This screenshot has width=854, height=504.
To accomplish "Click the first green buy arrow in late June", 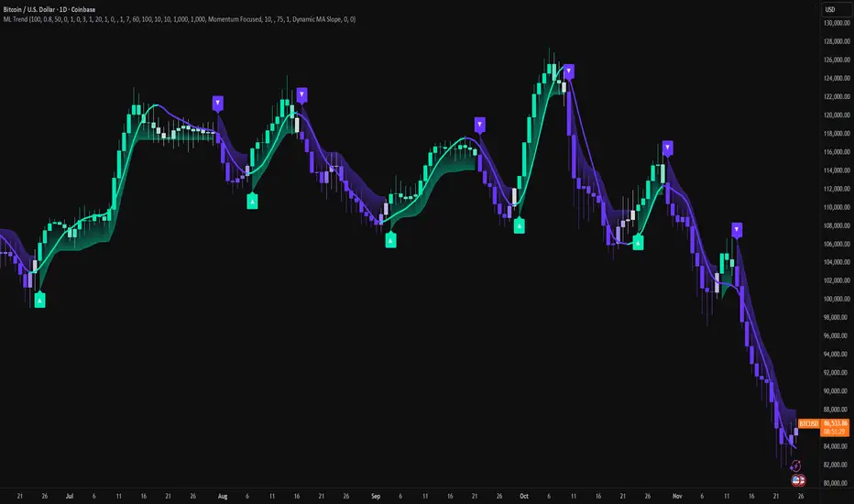I will point(39,299).
